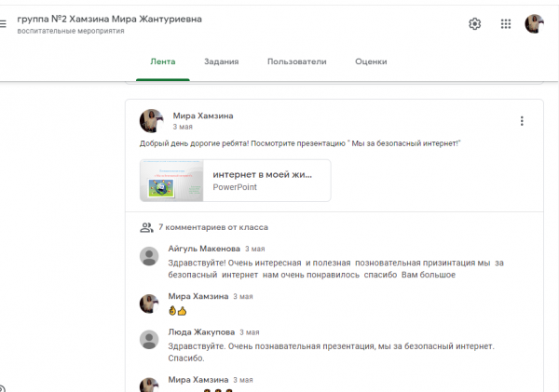Expand 7 комментариев от класса
The width and height of the screenshot is (559, 392).
(x=213, y=226)
